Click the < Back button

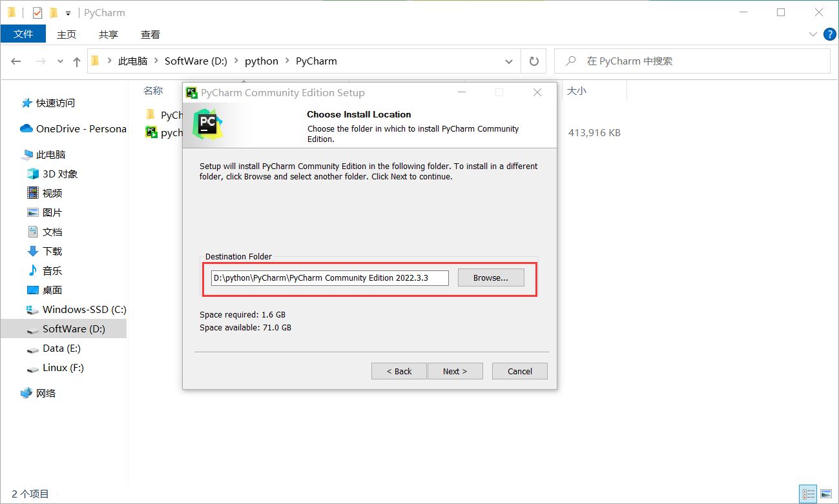(x=399, y=371)
